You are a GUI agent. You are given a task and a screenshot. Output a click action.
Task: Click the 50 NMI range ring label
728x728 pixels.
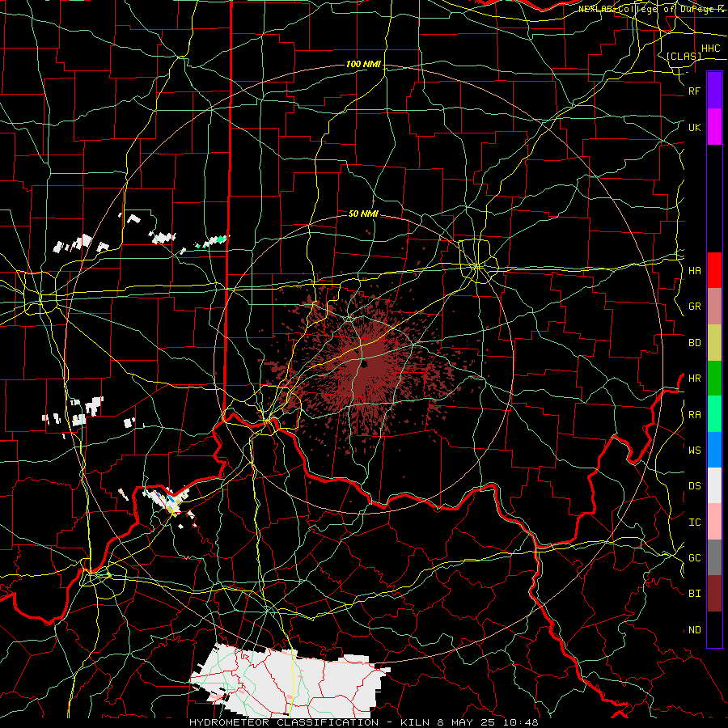point(363,214)
